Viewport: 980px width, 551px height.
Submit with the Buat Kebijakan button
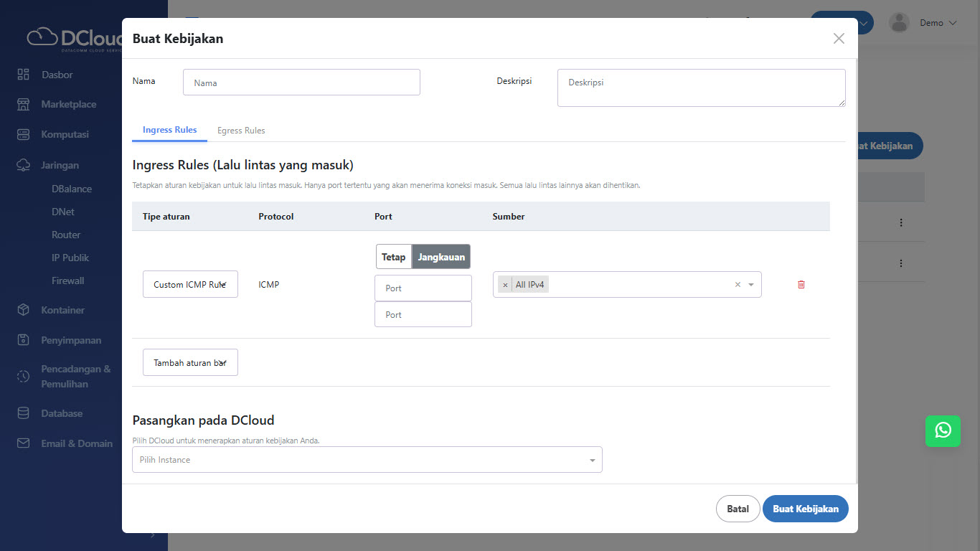[x=805, y=509]
